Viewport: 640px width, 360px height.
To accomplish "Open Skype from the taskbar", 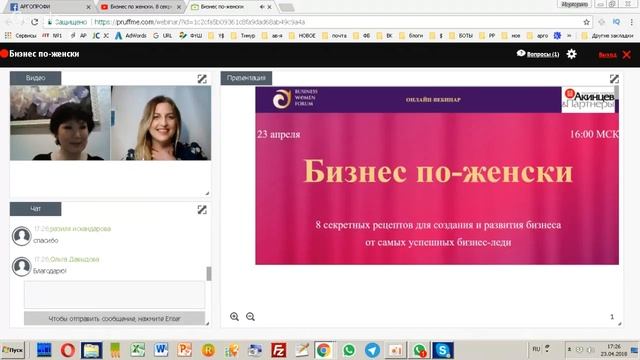I will tap(443, 350).
